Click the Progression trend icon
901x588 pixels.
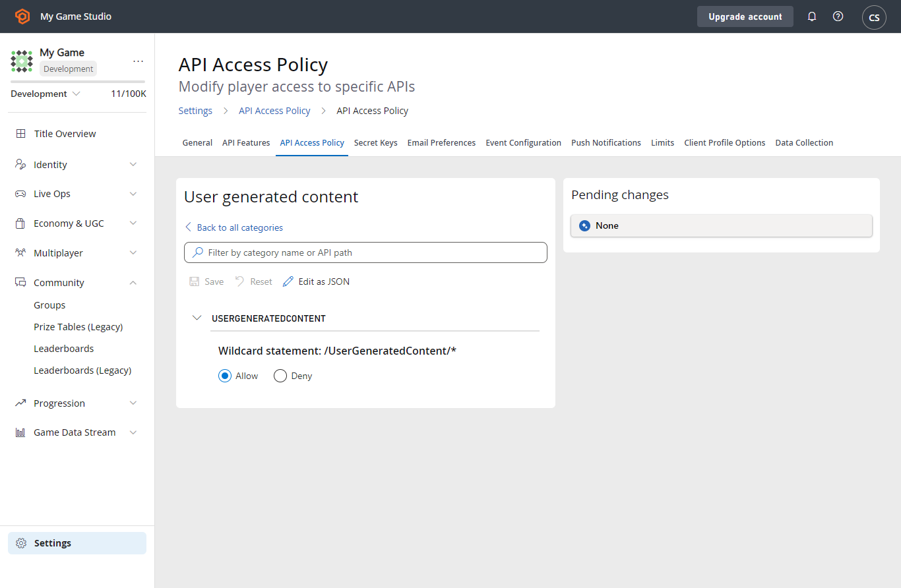[20, 403]
